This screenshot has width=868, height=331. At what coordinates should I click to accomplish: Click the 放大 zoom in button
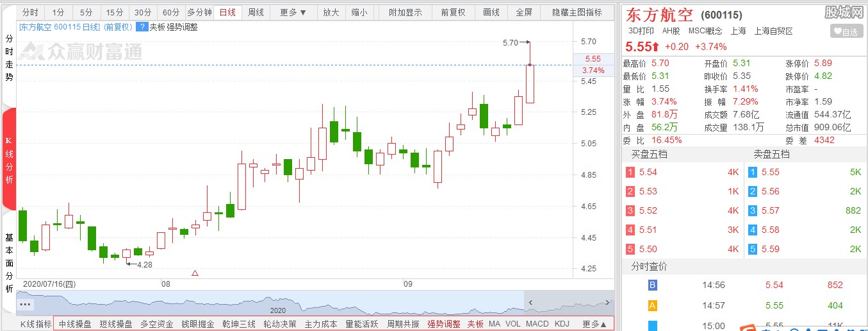click(x=331, y=12)
